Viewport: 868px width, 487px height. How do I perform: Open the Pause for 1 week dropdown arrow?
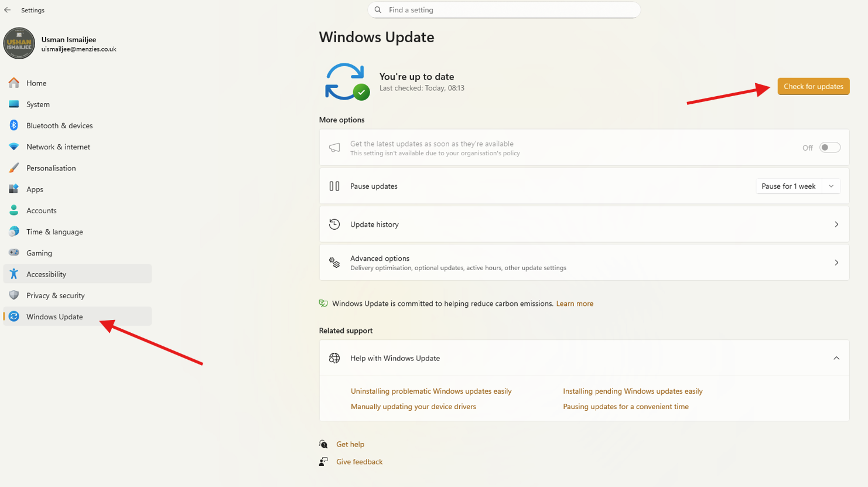tap(831, 186)
